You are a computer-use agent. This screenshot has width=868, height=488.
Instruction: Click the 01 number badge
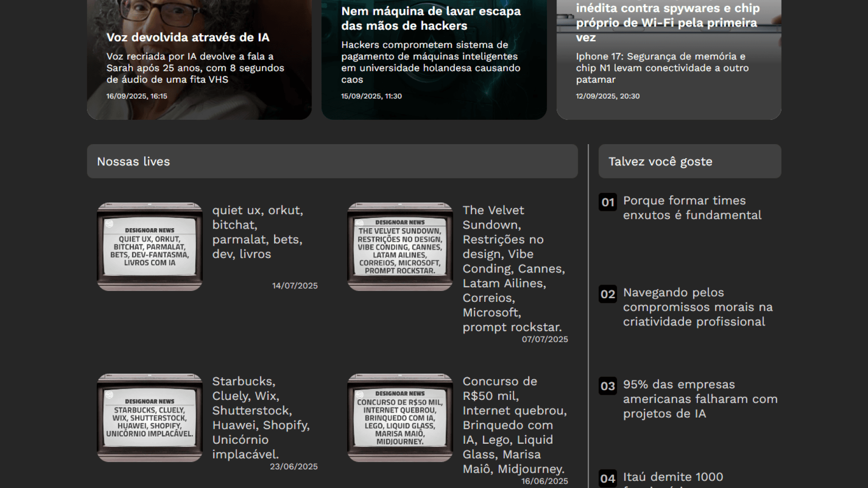(608, 202)
